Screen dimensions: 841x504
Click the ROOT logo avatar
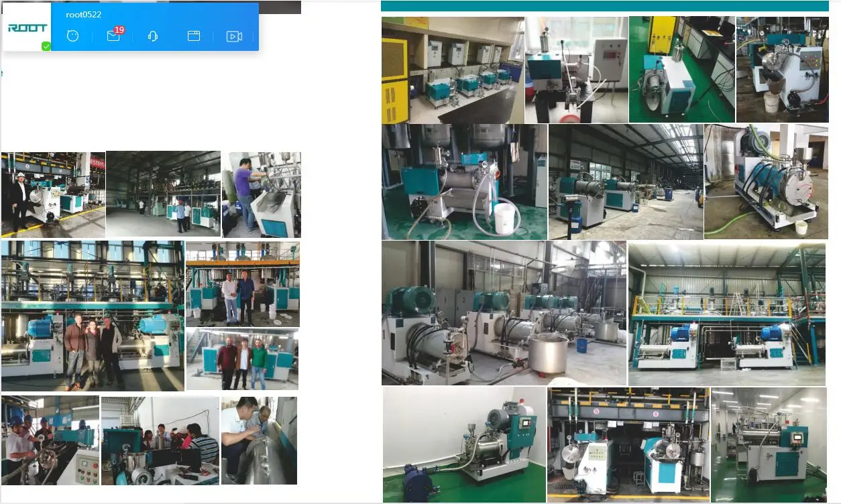click(27, 27)
